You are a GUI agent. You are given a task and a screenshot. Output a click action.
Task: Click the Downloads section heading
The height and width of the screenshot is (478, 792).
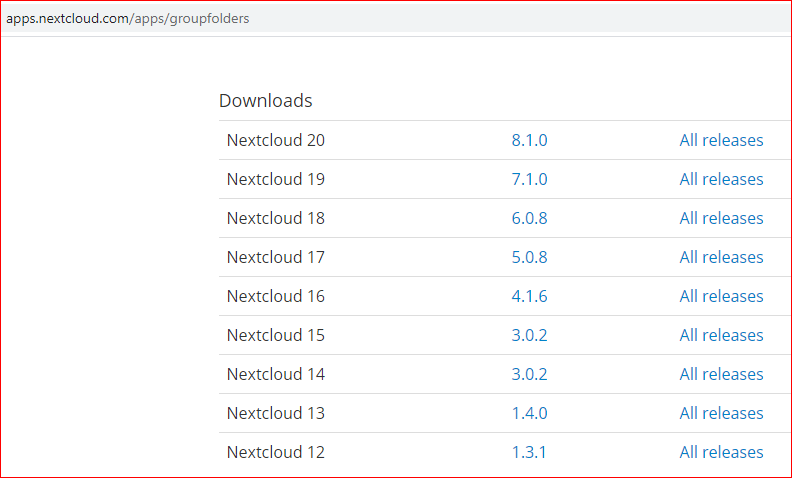pyautogui.click(x=266, y=101)
